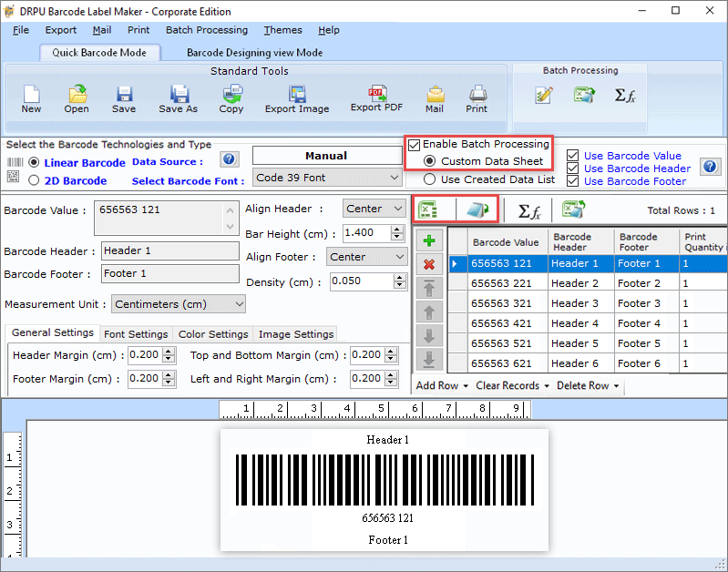
Task: Click the Batch Processing formula sigma icon
Action: coord(624,95)
